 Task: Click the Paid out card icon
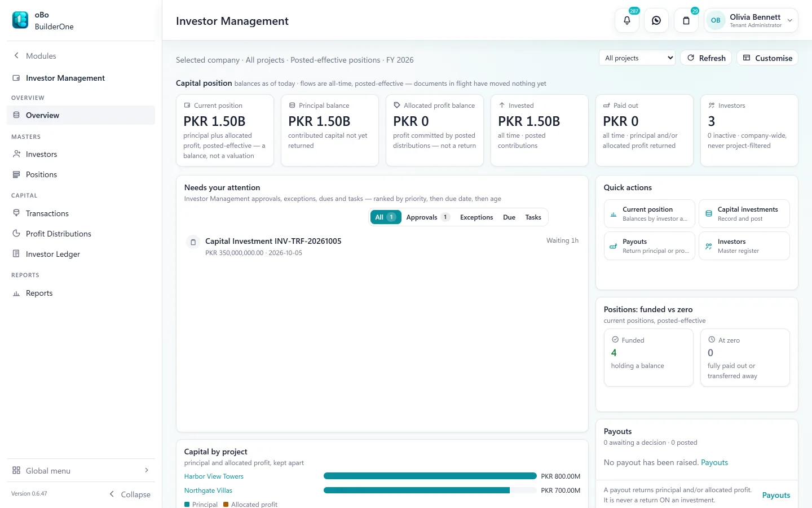[607, 106]
